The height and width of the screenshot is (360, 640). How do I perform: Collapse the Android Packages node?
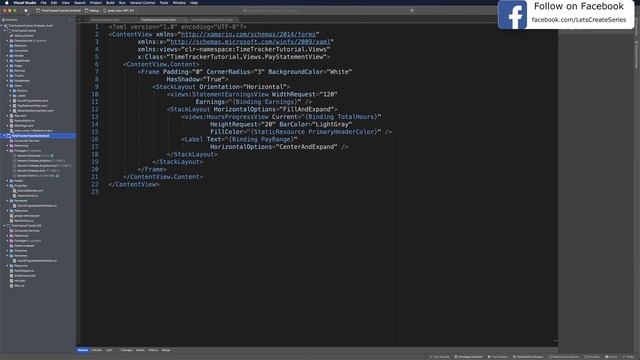pyautogui.click(x=7, y=151)
